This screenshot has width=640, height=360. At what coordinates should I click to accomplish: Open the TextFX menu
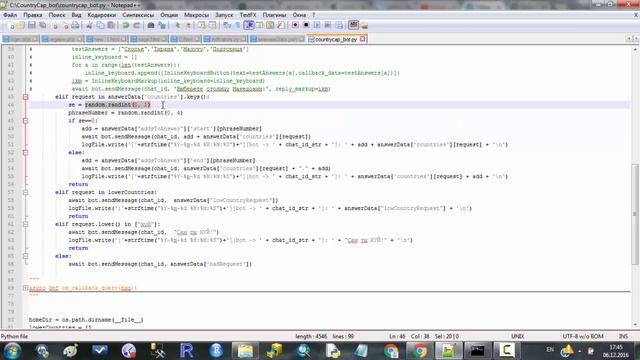coord(248,15)
